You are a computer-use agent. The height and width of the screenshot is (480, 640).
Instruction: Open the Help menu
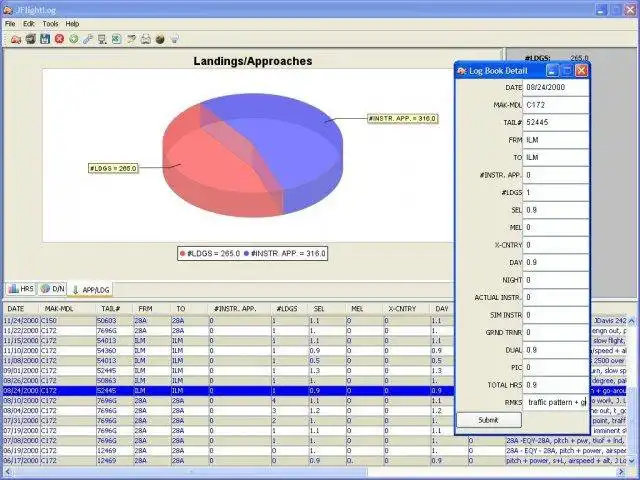tap(72, 24)
